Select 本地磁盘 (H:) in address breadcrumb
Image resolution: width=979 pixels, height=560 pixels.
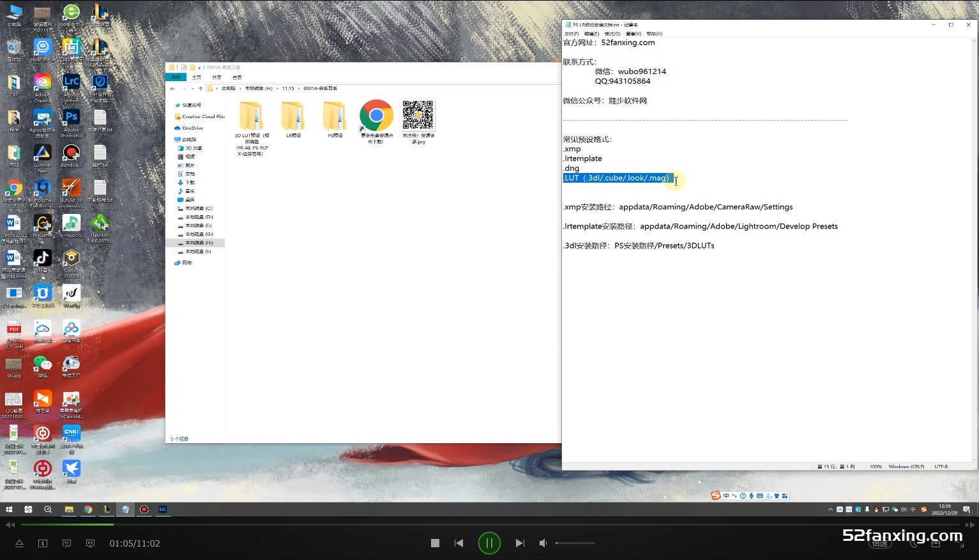[x=259, y=89]
